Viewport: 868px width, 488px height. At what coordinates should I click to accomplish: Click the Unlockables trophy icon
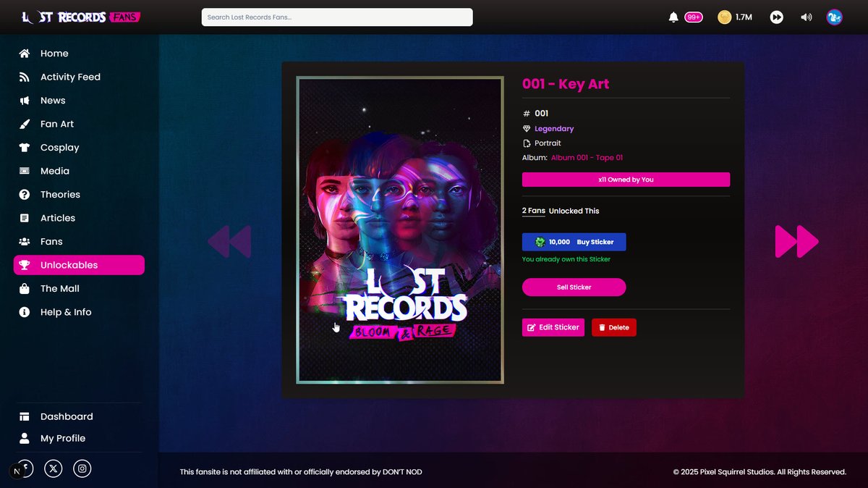click(25, 265)
